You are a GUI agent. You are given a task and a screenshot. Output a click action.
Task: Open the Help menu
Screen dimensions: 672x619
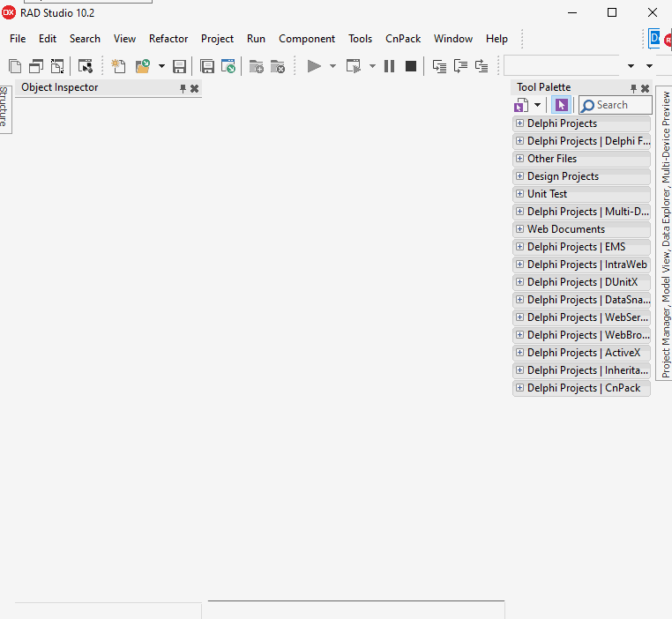pyautogui.click(x=497, y=39)
